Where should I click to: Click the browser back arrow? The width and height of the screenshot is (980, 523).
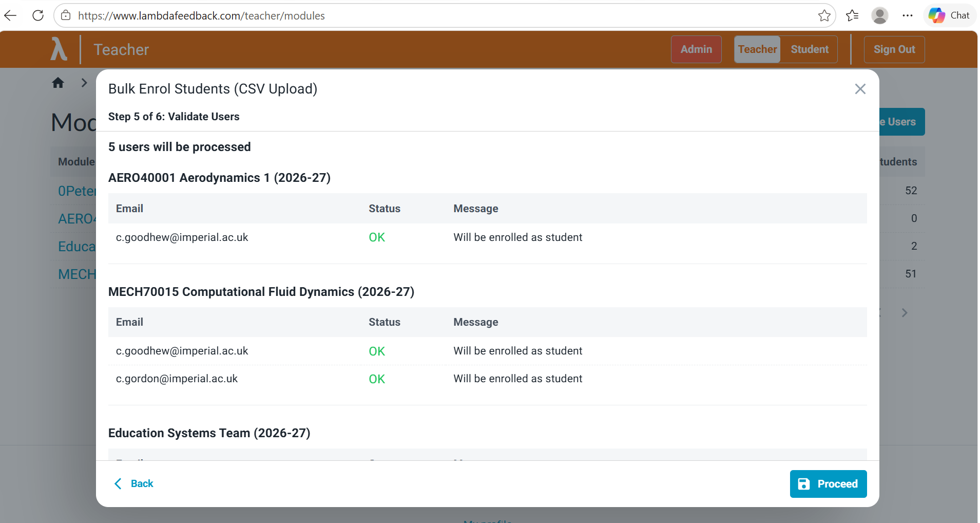10,15
